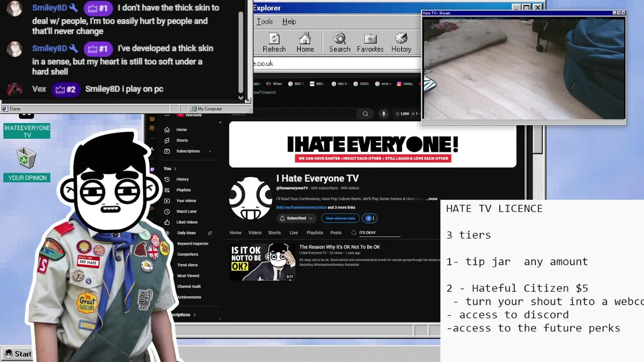
Task: Click the Most Viewed sidebar item
Action: 188,276
